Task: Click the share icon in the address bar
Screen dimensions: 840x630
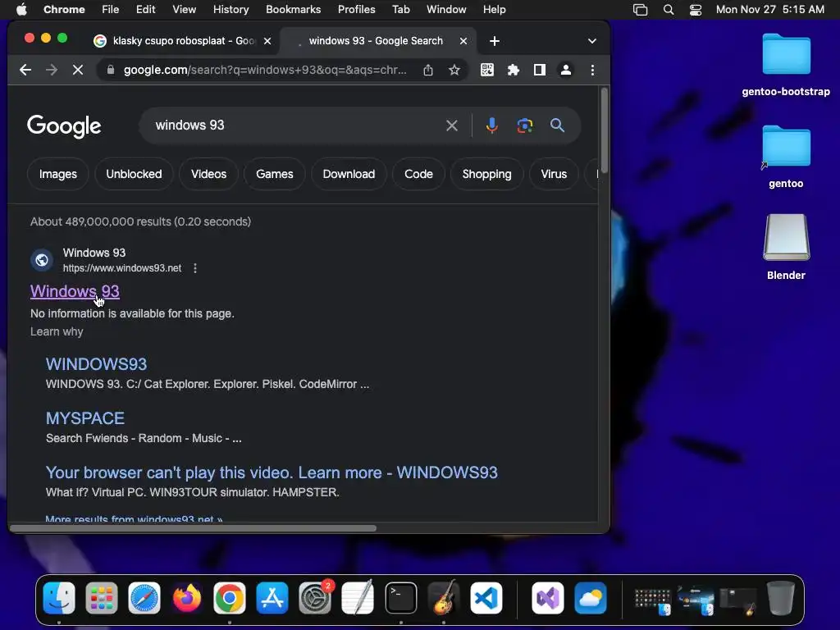Action: [428, 70]
